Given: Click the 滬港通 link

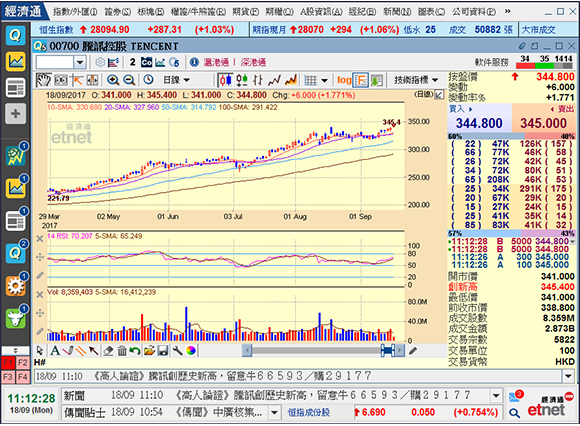Looking at the screenshot, I should pos(216,62).
